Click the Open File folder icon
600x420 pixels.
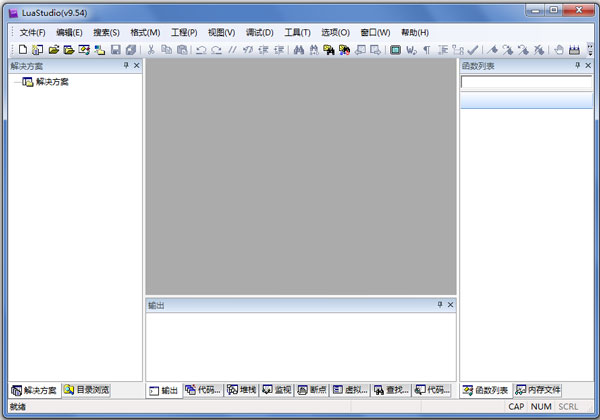[54, 50]
